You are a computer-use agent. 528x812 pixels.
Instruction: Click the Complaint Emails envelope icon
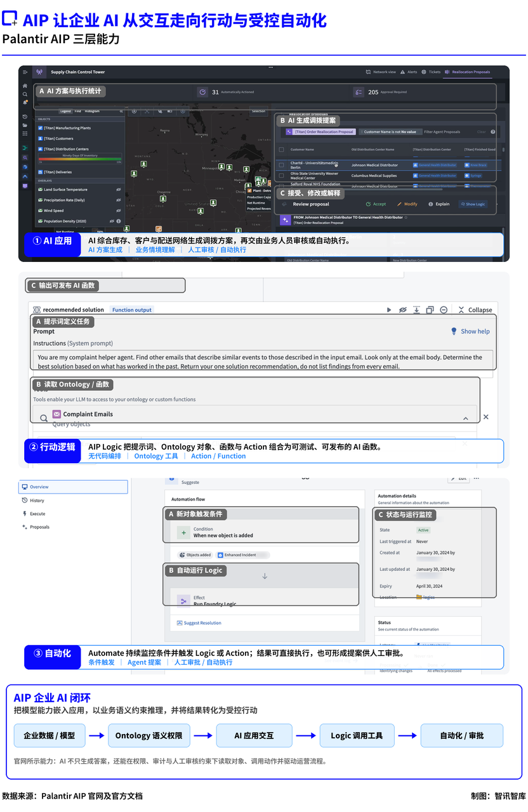point(56,414)
